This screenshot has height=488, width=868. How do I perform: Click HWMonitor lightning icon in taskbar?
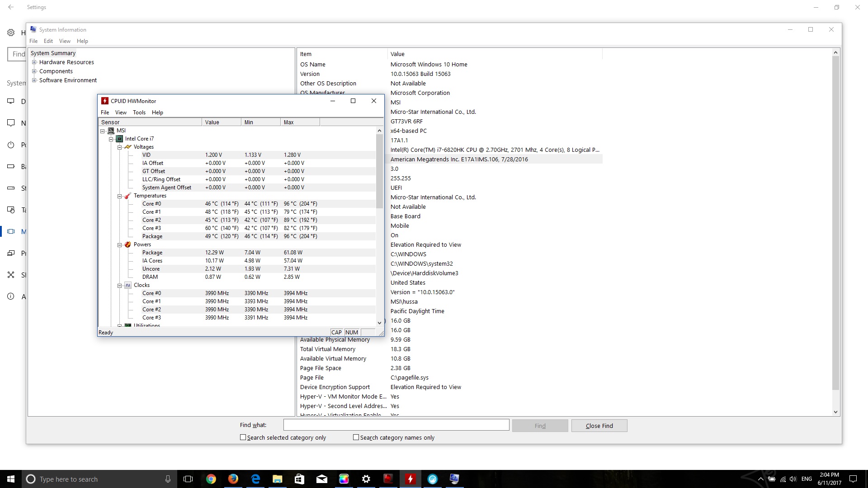(410, 479)
